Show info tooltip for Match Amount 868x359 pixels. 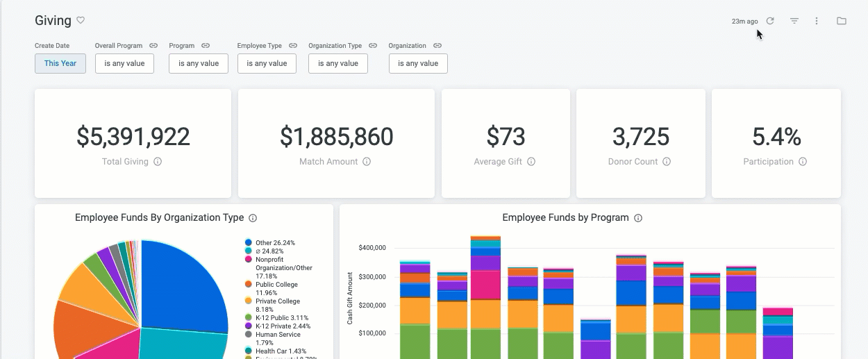click(x=367, y=162)
